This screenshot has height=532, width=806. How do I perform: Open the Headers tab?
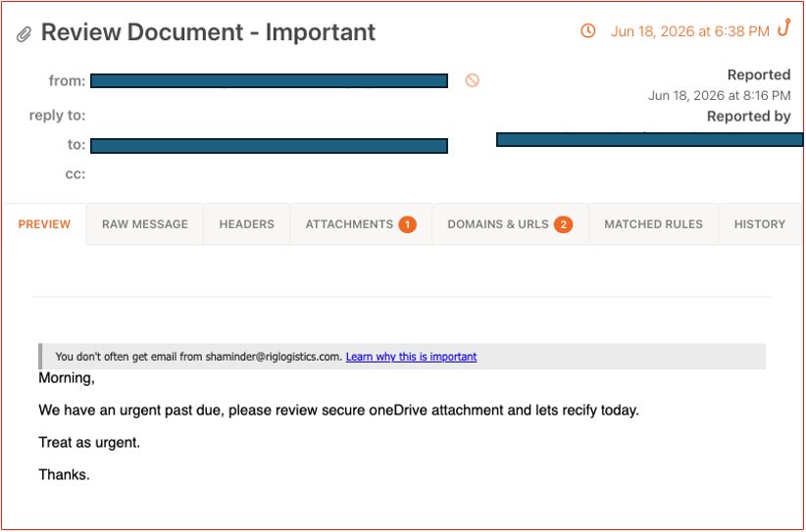[x=247, y=224]
